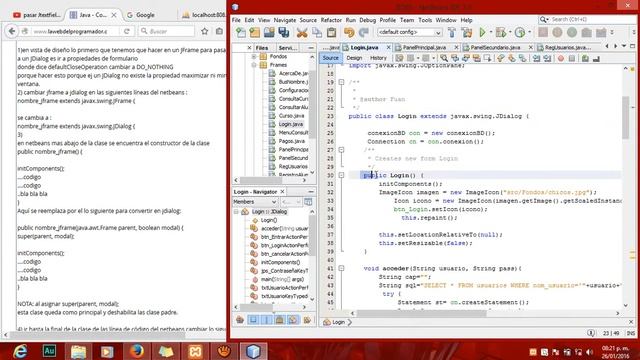The image size is (640, 360).
Task: Open the File menu
Action: [236, 20]
